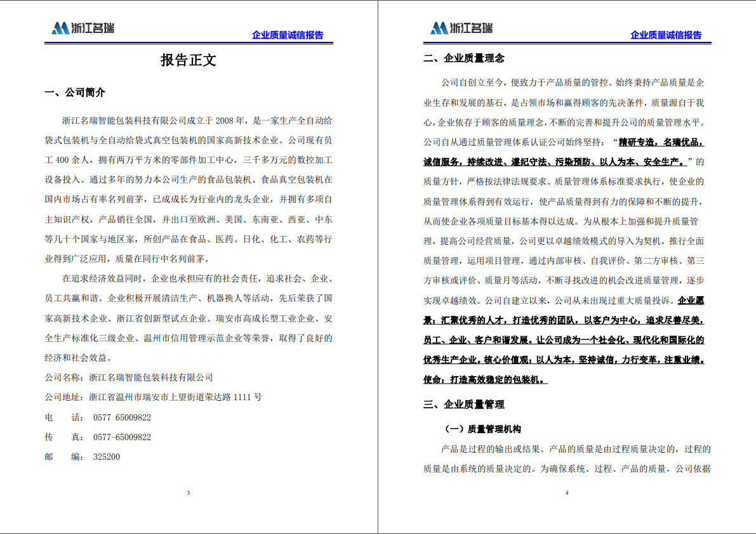The width and height of the screenshot is (756, 534).
Task: Click the 报告正文 title
Action: (x=189, y=60)
